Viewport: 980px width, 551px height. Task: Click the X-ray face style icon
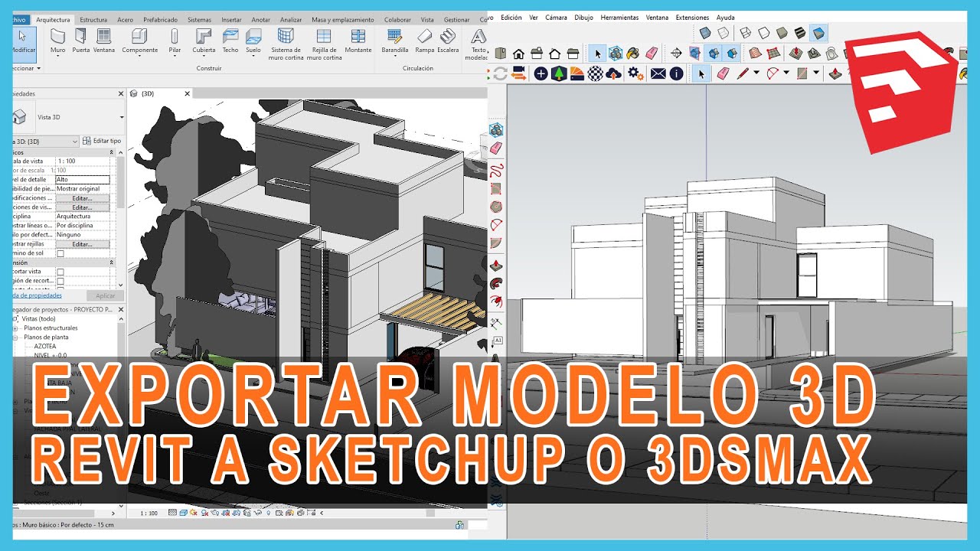pyautogui.click(x=704, y=34)
